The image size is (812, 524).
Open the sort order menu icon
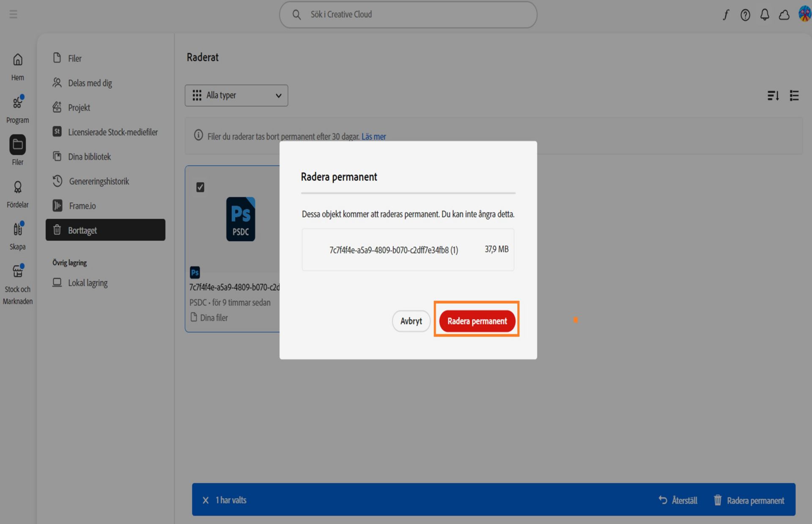click(773, 96)
